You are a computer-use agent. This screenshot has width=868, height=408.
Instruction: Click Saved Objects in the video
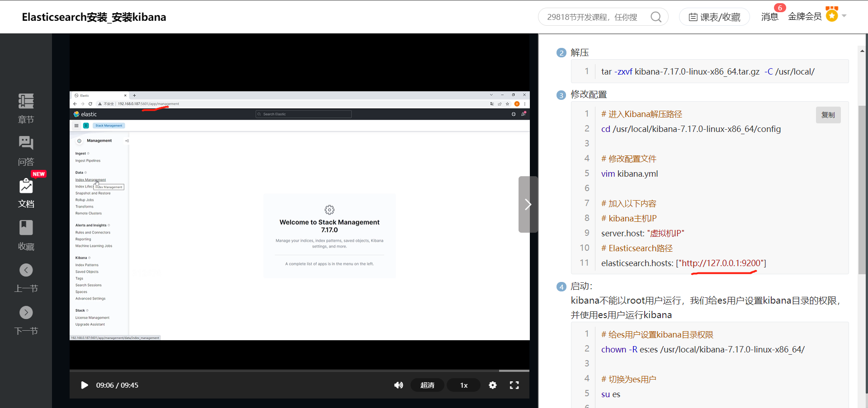point(87,272)
